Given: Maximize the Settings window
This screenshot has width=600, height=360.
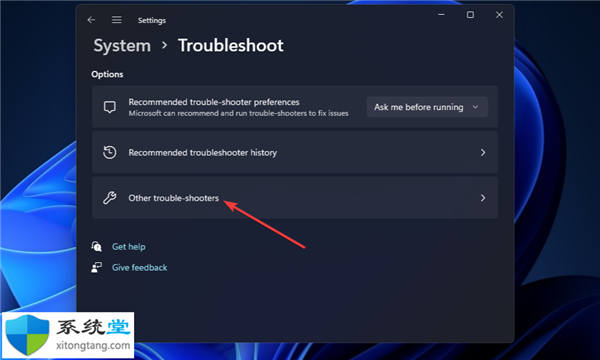Looking at the screenshot, I should 470,15.
